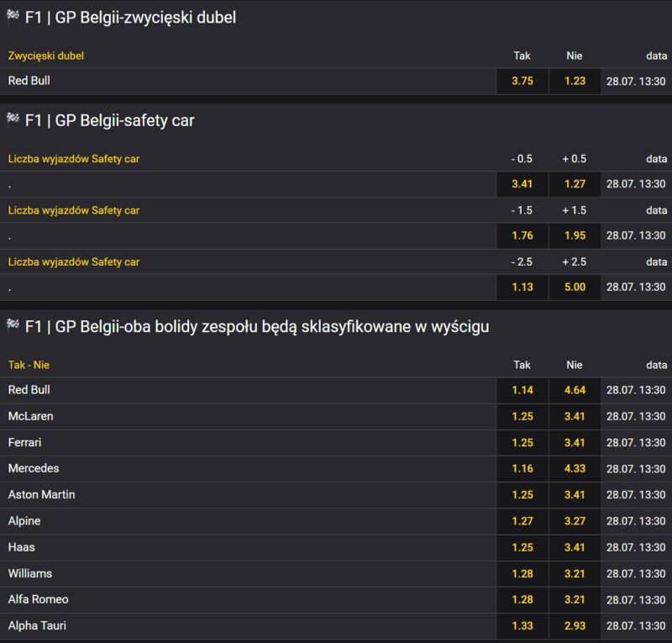Image resolution: width=672 pixels, height=643 pixels.
Task: Select Red Bull winning double Tak odds 3.75
Action: pyautogui.click(x=522, y=82)
